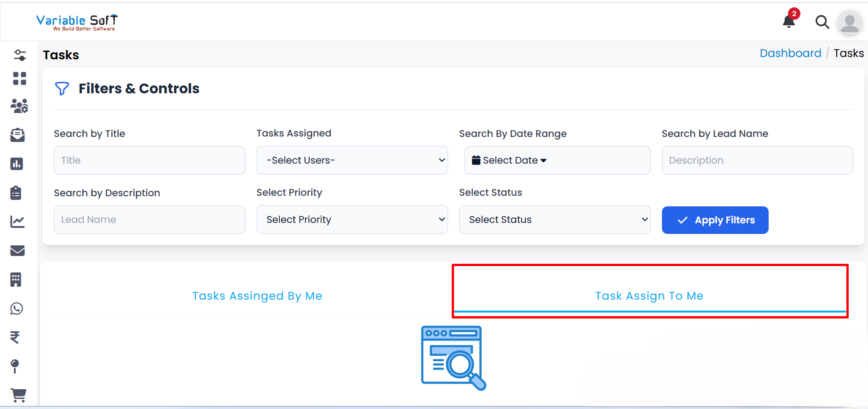The image size is (868, 409).
Task: Expand the Select Status dropdown
Action: 554,220
